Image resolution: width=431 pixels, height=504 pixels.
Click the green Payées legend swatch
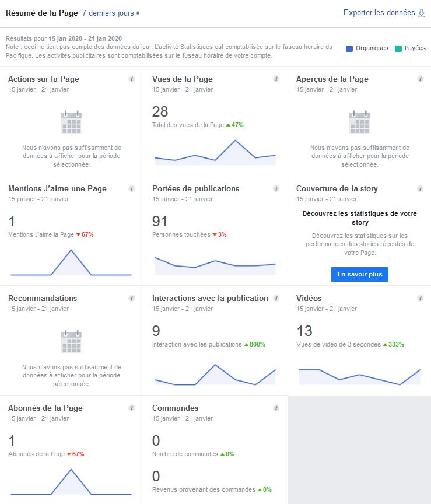point(398,48)
